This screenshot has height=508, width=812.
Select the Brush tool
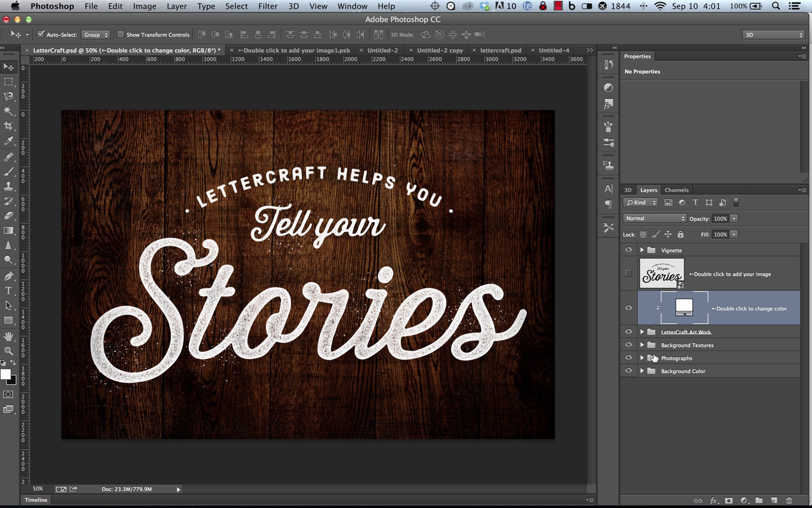pyautogui.click(x=8, y=171)
